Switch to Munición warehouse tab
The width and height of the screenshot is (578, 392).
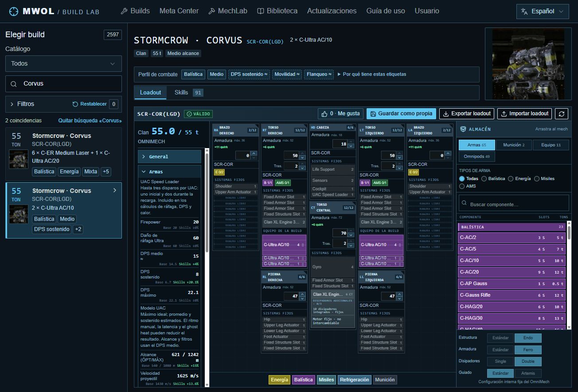point(514,145)
